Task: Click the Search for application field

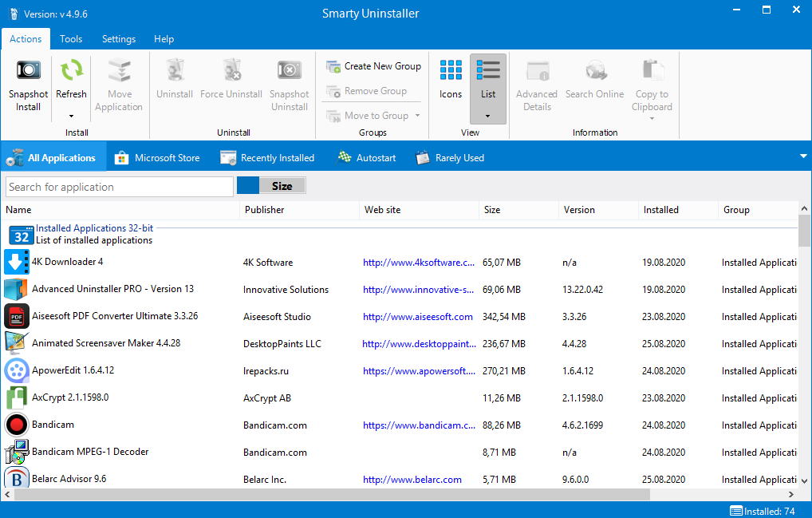Action: 120,187
